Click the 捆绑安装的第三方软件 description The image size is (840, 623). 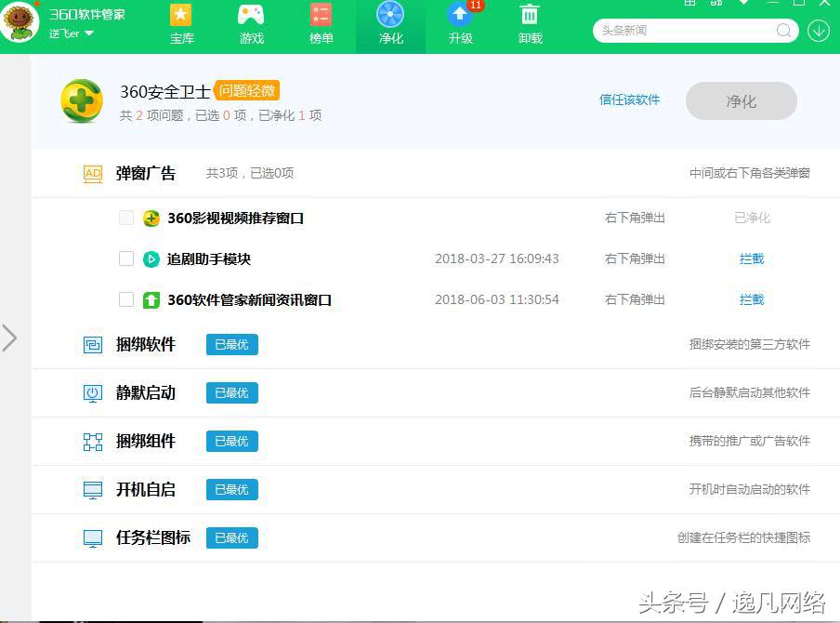(x=750, y=344)
